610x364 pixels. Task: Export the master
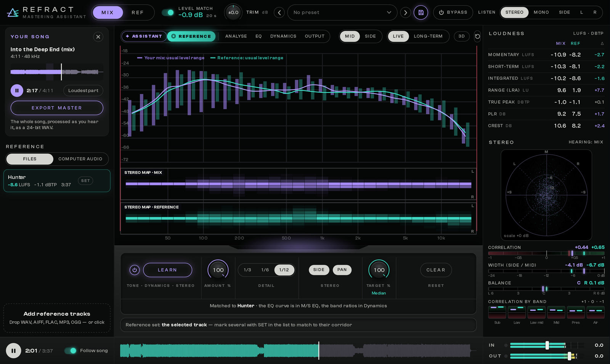pos(57,108)
